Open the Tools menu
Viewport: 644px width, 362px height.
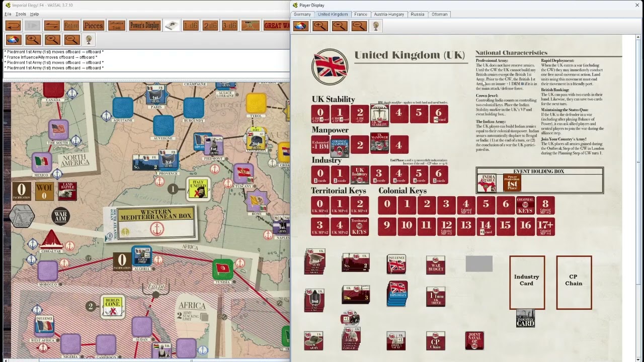tap(21, 14)
